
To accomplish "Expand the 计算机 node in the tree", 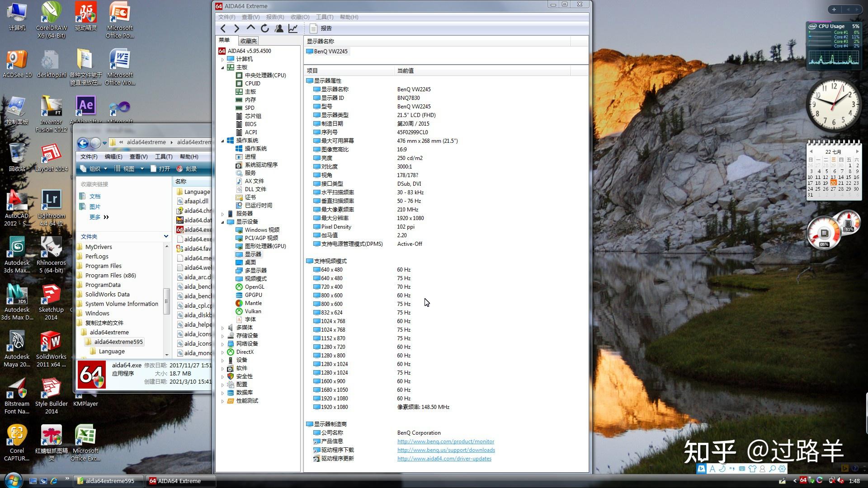I will pyautogui.click(x=222, y=59).
